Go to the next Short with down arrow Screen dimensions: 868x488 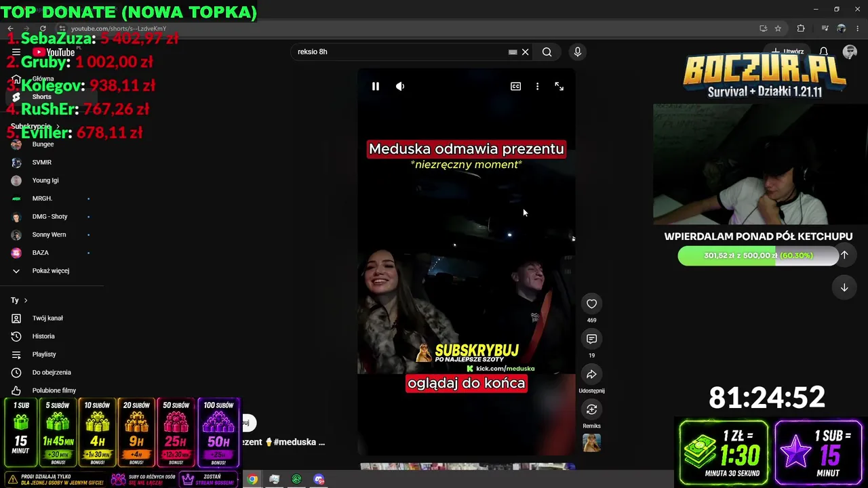coord(844,287)
